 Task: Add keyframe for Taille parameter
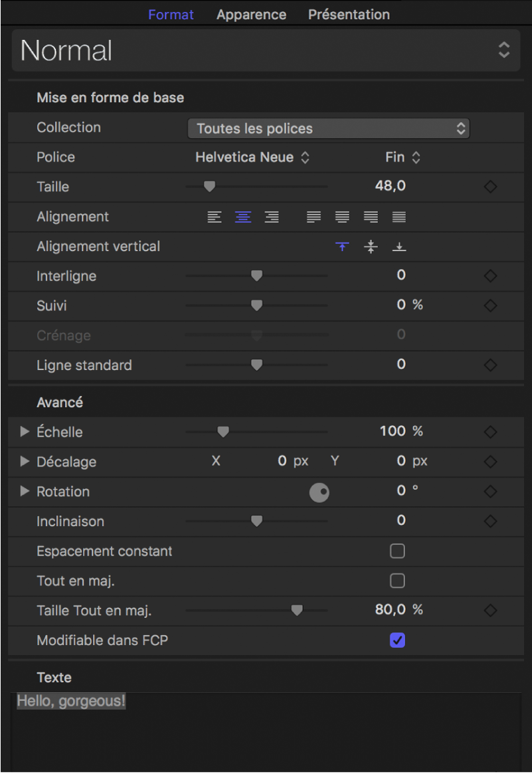[x=490, y=187]
